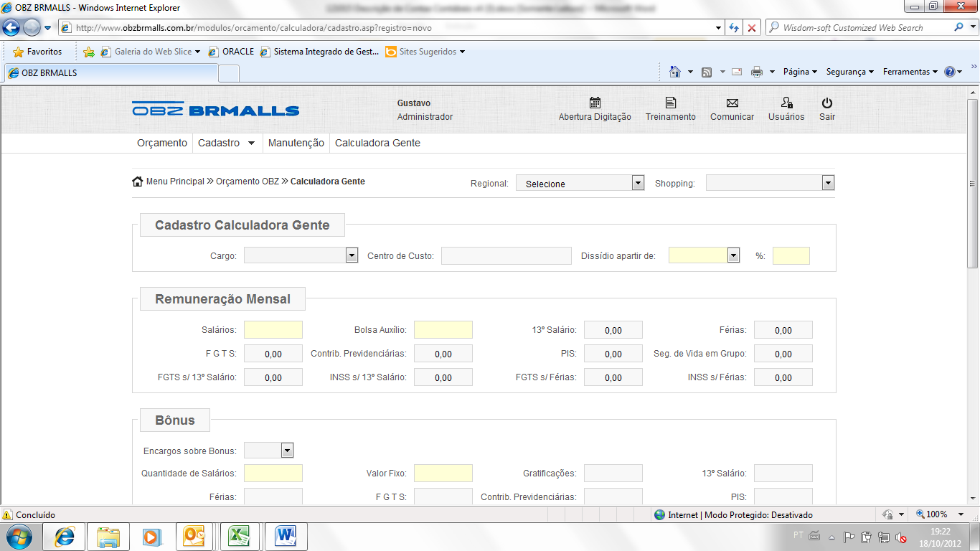The image size is (980, 551).
Task: Open Abertura Digitação calendar icon
Action: (595, 103)
